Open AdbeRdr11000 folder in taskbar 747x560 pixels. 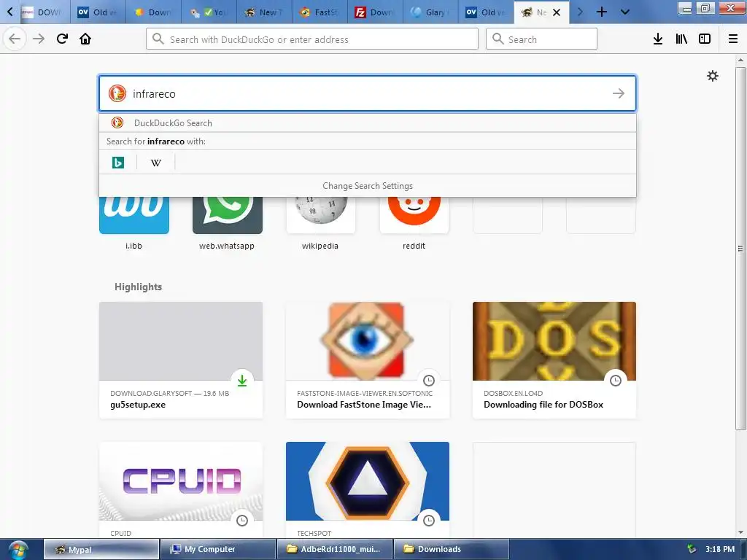click(335, 549)
